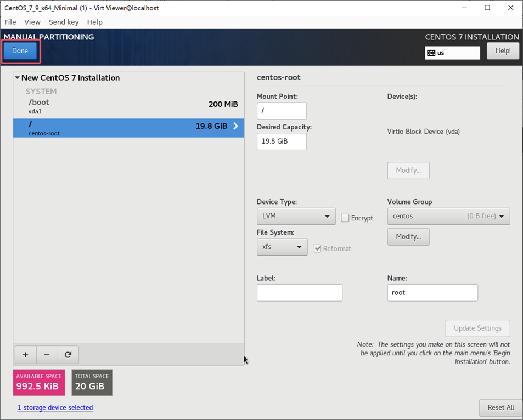Focus the Desired Capacity input field
This screenshot has width=523, height=420.
[282, 141]
